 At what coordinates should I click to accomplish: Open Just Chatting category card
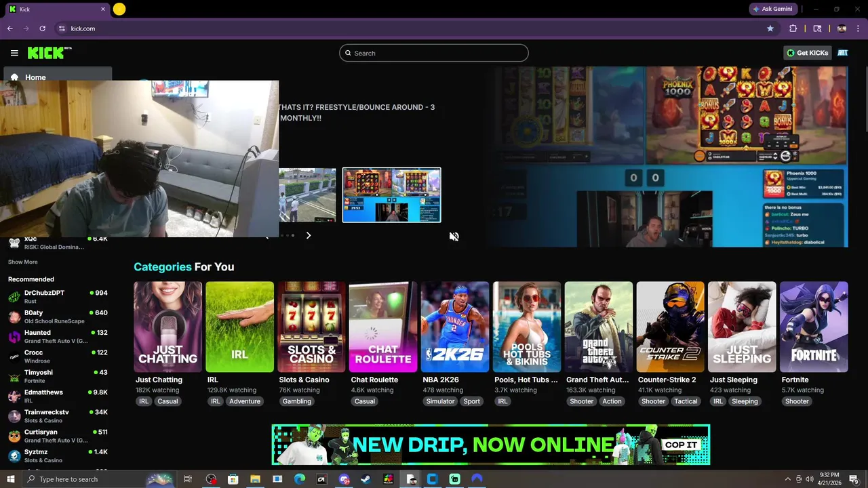click(167, 327)
